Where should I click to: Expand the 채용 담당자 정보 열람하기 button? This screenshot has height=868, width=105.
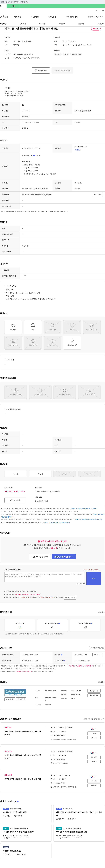[x=64, y=557]
